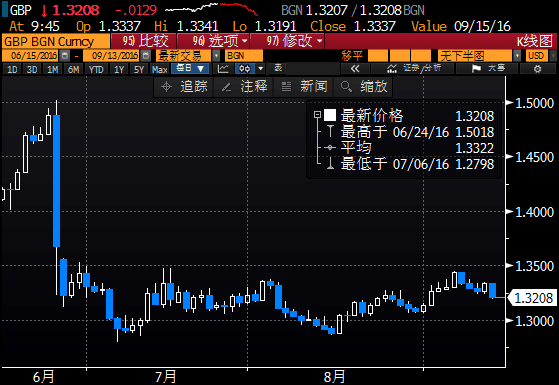Set range to 6M
Screen dimensions: 559x385
(73, 69)
